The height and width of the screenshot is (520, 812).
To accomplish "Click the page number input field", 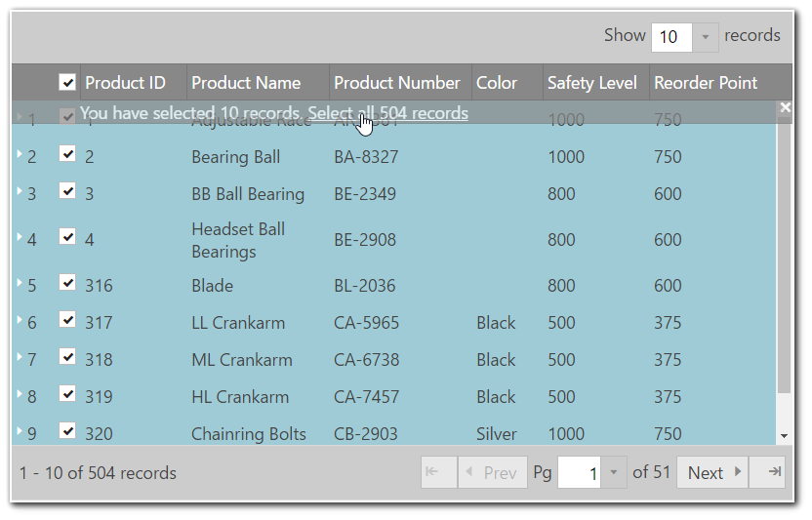I will pyautogui.click(x=579, y=473).
